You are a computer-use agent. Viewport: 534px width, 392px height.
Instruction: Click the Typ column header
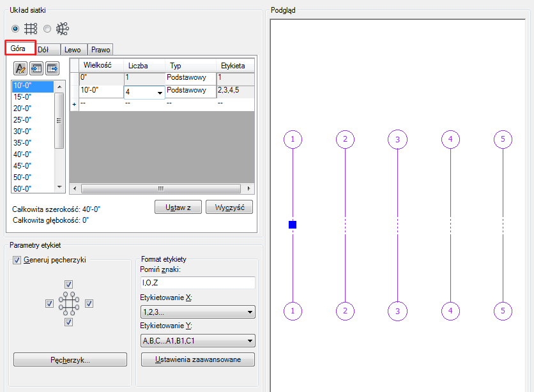191,65
